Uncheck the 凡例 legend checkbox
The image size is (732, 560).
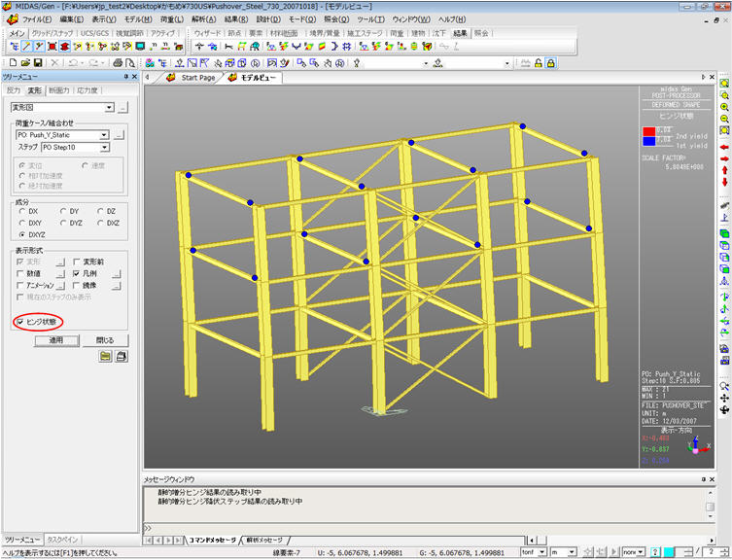click(77, 273)
